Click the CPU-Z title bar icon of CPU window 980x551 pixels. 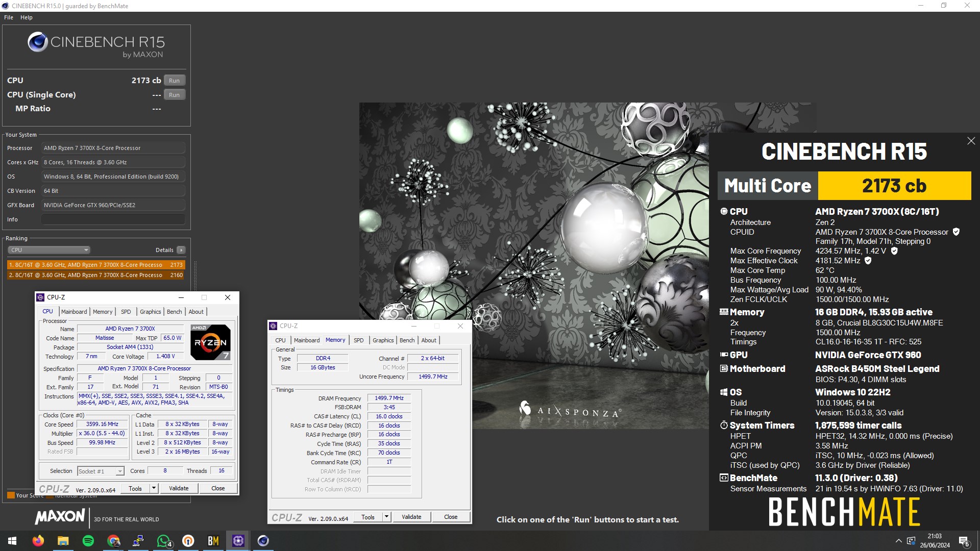point(40,297)
